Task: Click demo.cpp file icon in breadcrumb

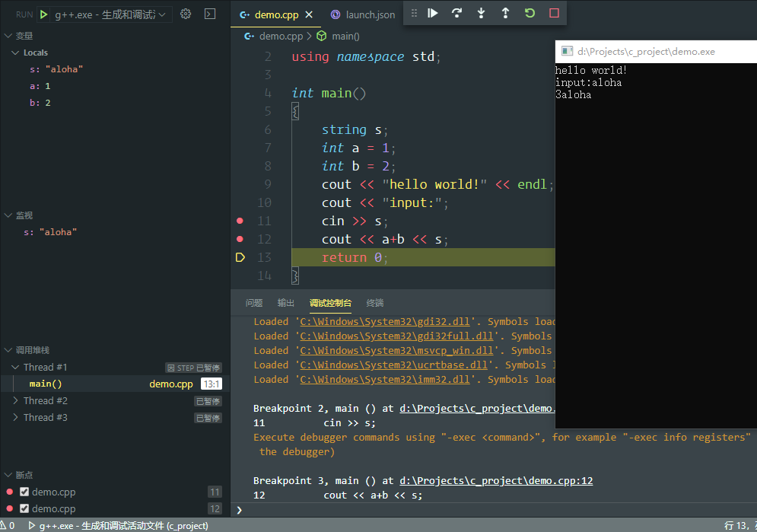Action: pyautogui.click(x=249, y=37)
